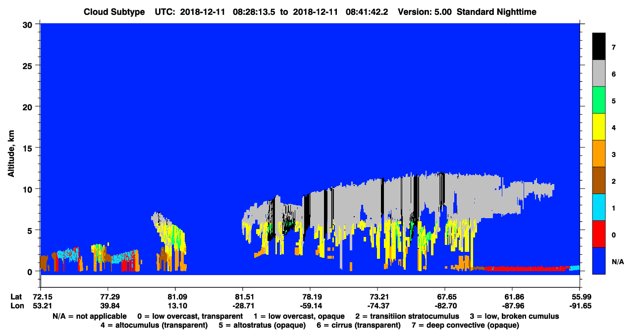Click the brown color swatch labeled 2
Screen dimensions: 644x330
599,180
